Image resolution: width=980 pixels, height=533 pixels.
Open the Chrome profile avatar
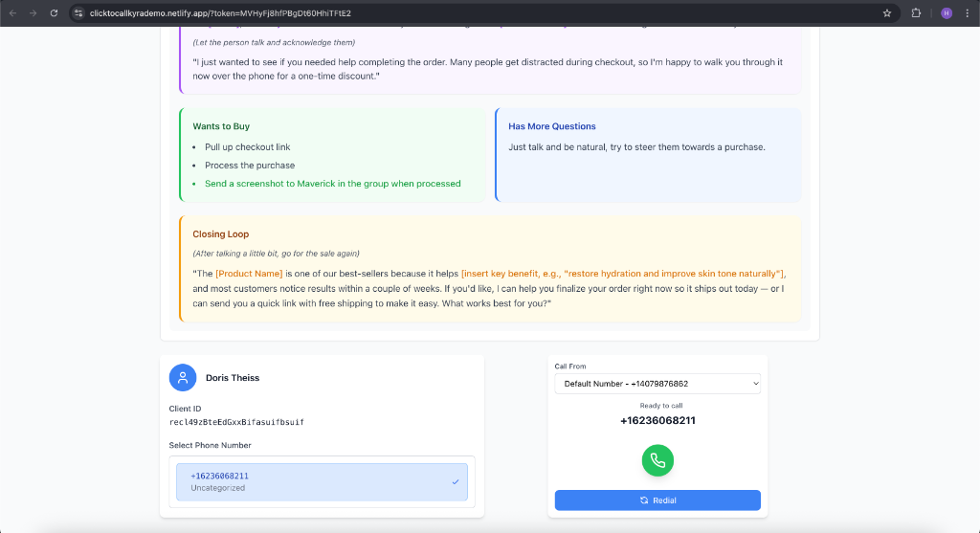(x=947, y=13)
